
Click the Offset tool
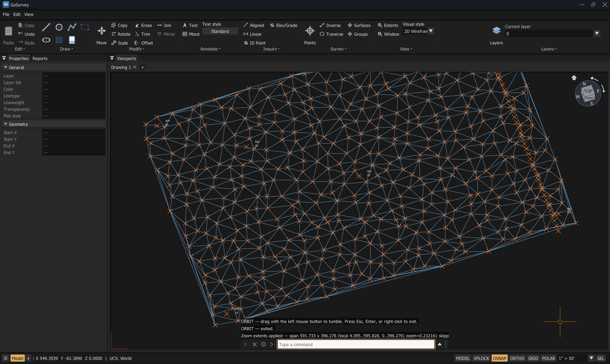click(x=144, y=43)
